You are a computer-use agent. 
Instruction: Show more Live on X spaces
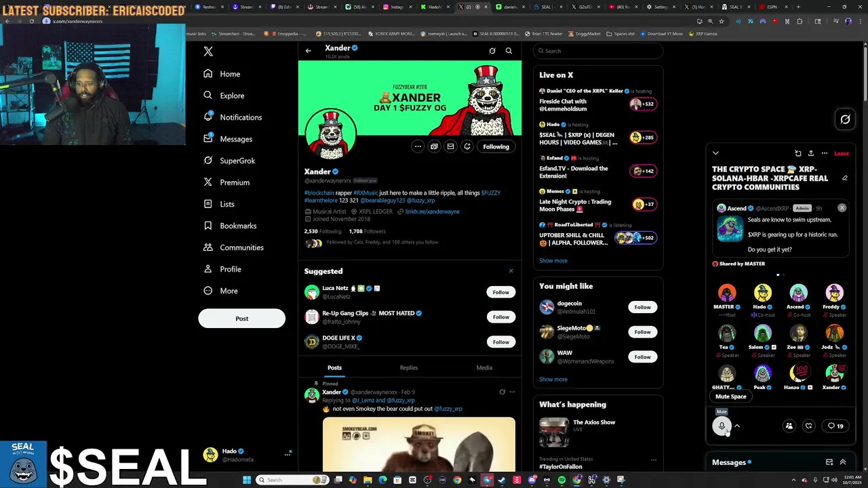tap(553, 260)
